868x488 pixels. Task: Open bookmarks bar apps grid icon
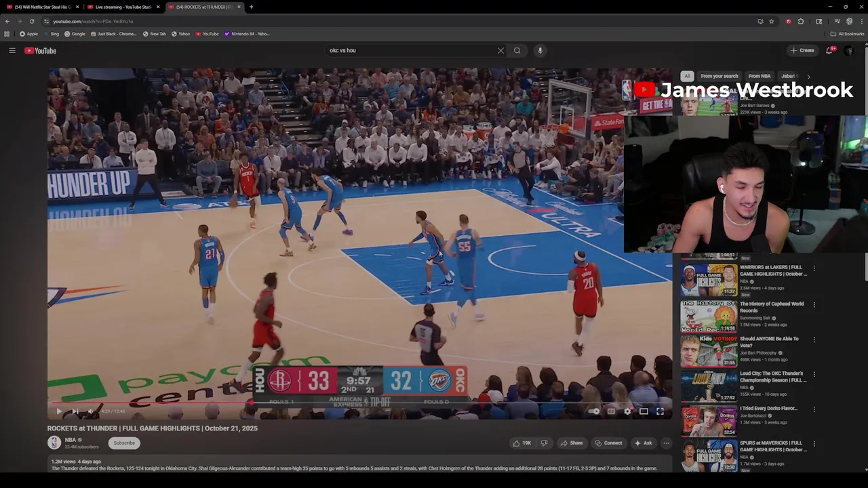pyautogui.click(x=7, y=34)
